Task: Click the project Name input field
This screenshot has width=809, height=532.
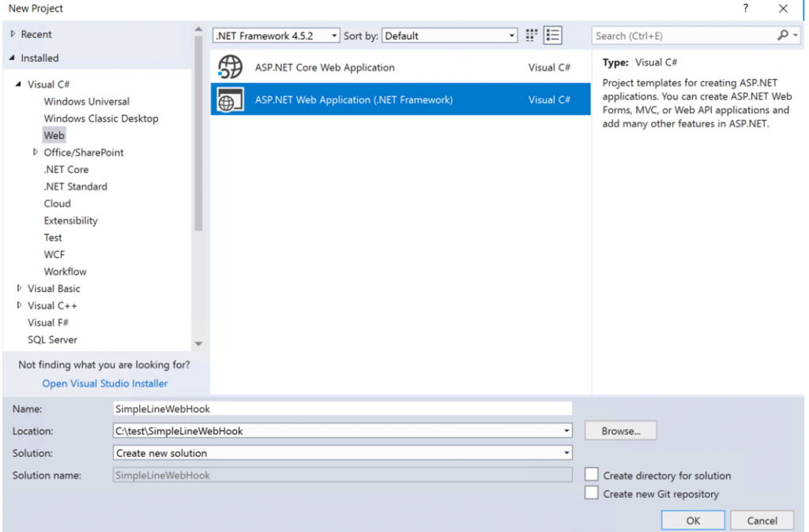Action: click(x=343, y=408)
